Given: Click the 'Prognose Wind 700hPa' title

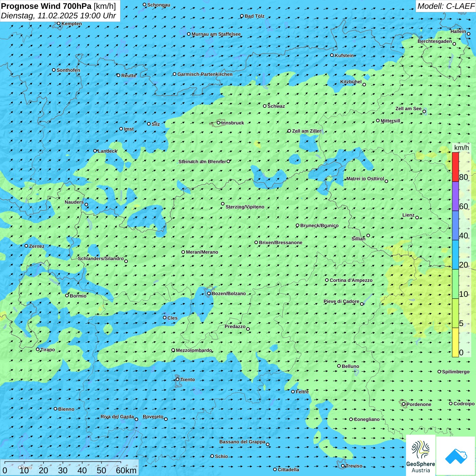Looking at the screenshot, I should tap(46, 6).
